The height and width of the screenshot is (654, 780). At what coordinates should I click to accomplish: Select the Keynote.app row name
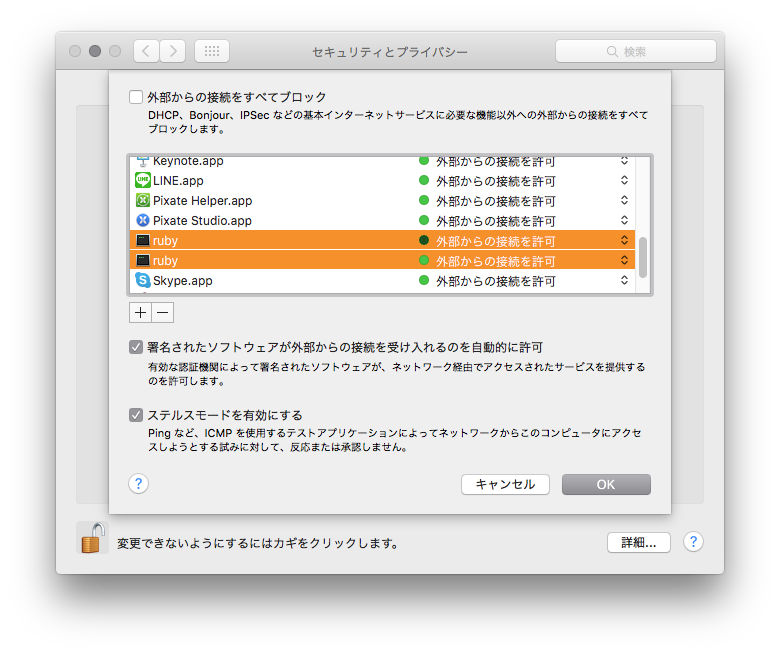tap(188, 162)
